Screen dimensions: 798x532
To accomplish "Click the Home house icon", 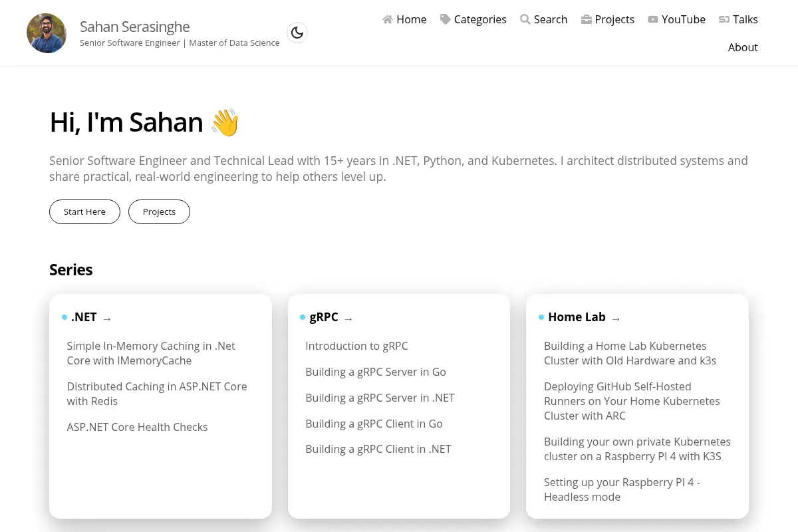I will tap(388, 19).
